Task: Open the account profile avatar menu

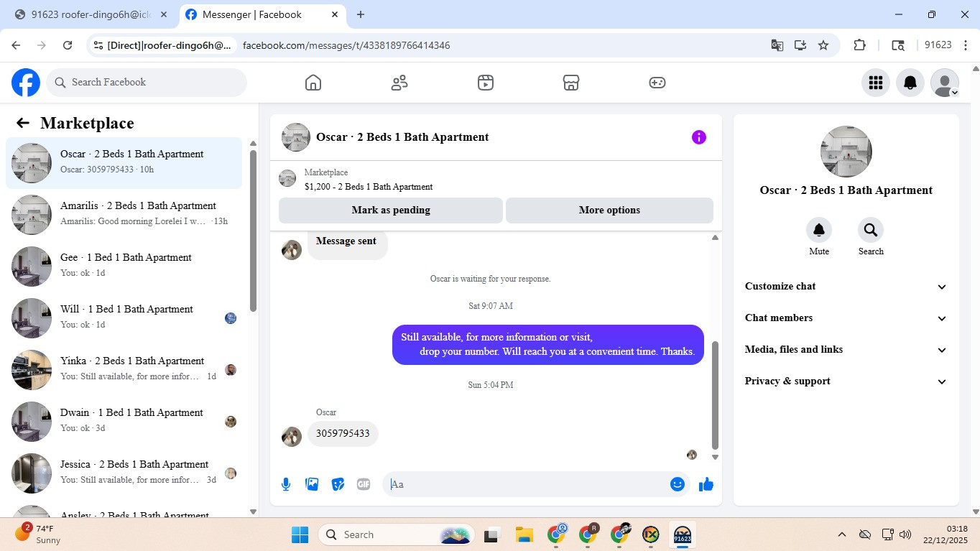Action: pos(945,83)
